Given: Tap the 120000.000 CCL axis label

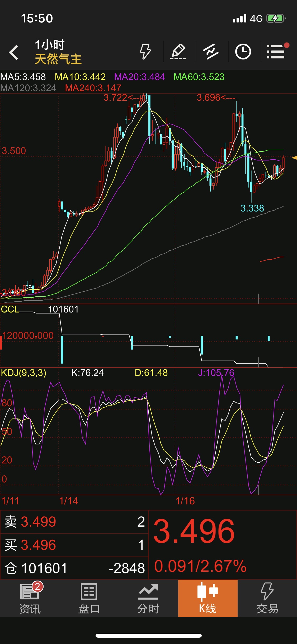Looking at the screenshot, I should click(x=28, y=336).
